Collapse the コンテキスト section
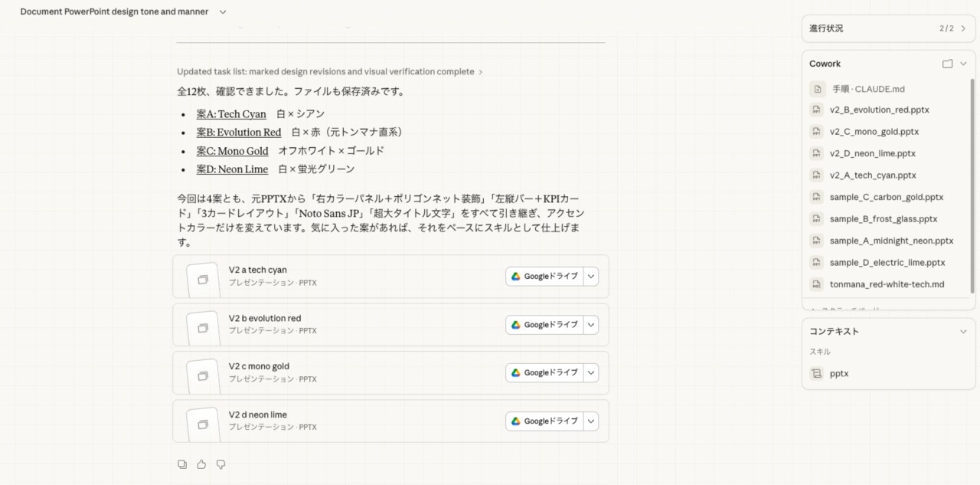Image resolution: width=980 pixels, height=485 pixels. coord(963,332)
